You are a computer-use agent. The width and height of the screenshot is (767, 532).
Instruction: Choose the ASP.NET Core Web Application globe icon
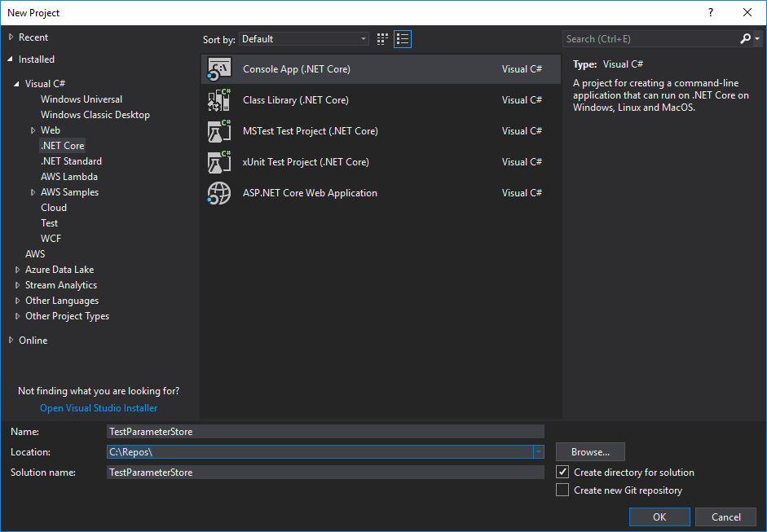219,193
